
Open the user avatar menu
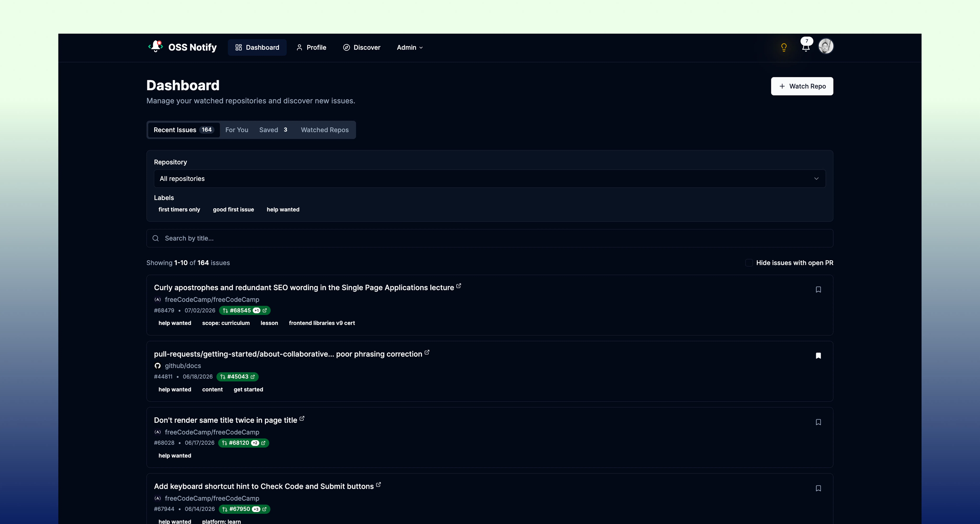826,46
